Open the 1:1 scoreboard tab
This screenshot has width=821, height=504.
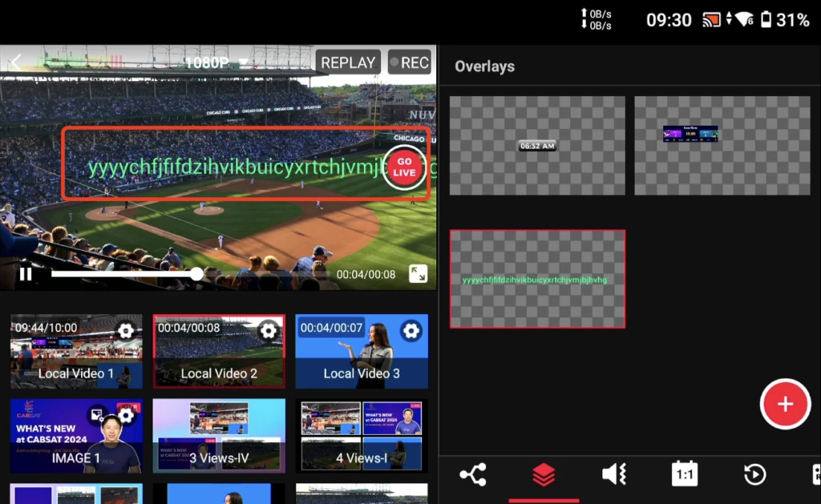[x=684, y=475]
